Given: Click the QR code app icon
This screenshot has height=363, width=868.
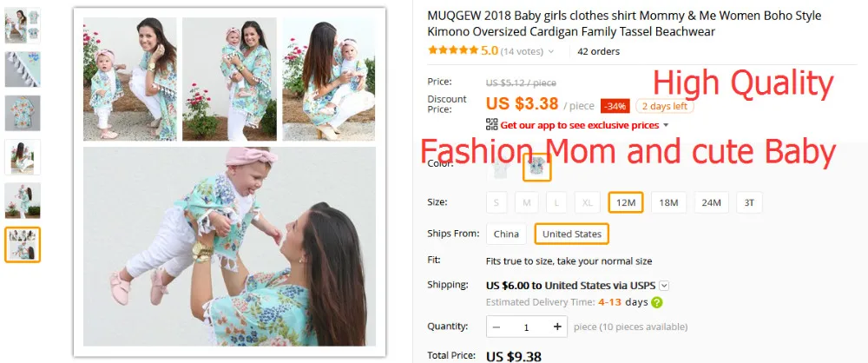Looking at the screenshot, I should tap(491, 125).
